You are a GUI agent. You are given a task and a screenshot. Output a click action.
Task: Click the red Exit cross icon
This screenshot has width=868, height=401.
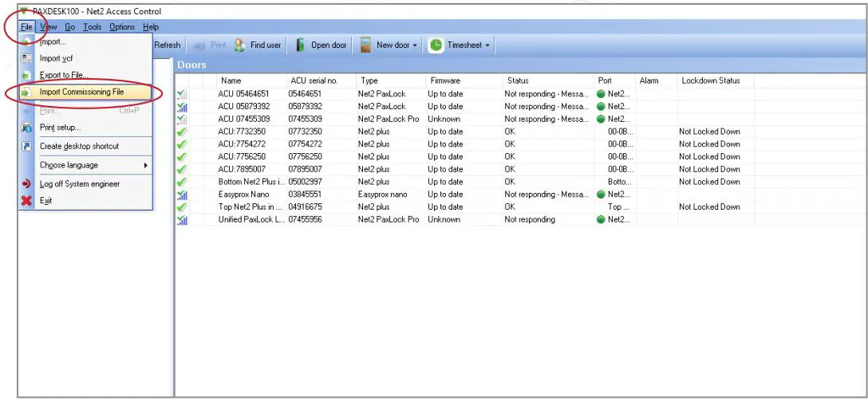pyautogui.click(x=26, y=201)
